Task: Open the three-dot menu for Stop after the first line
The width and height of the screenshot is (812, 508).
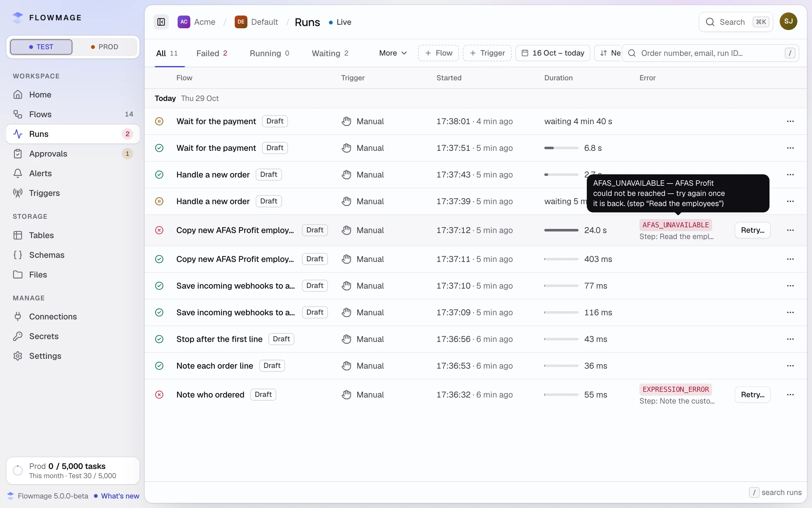Action: click(x=790, y=339)
